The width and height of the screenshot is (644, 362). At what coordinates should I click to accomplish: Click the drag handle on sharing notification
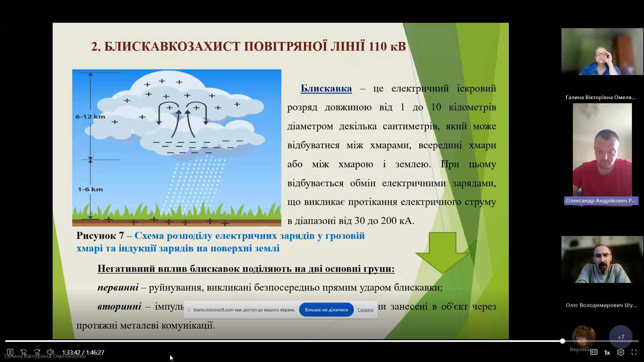pyautogui.click(x=189, y=310)
